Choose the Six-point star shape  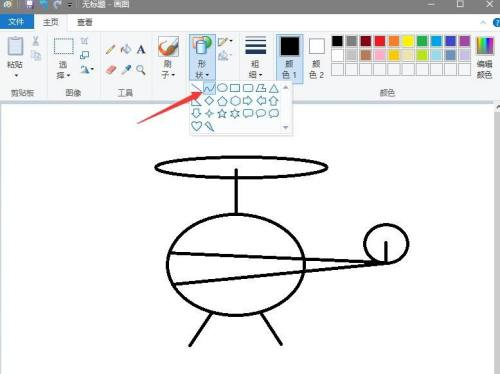(x=235, y=113)
